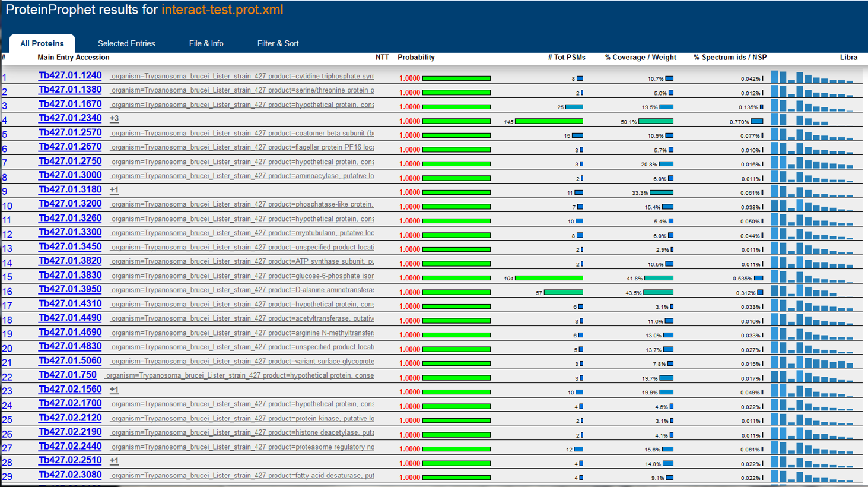Click the Libra bar chart for Tb427.01.1240
Screen dimensions: 868x487
(x=812, y=77)
